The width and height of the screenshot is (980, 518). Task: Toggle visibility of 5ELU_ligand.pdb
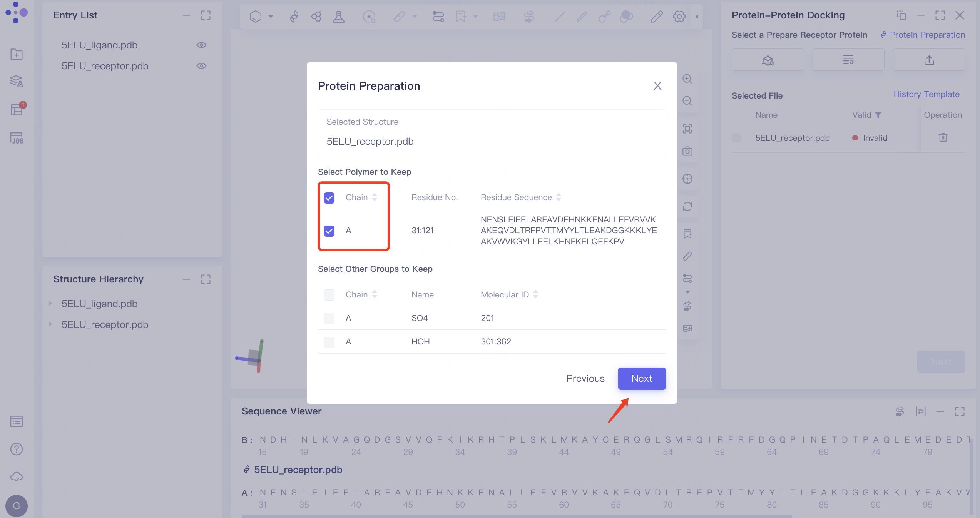pyautogui.click(x=202, y=45)
